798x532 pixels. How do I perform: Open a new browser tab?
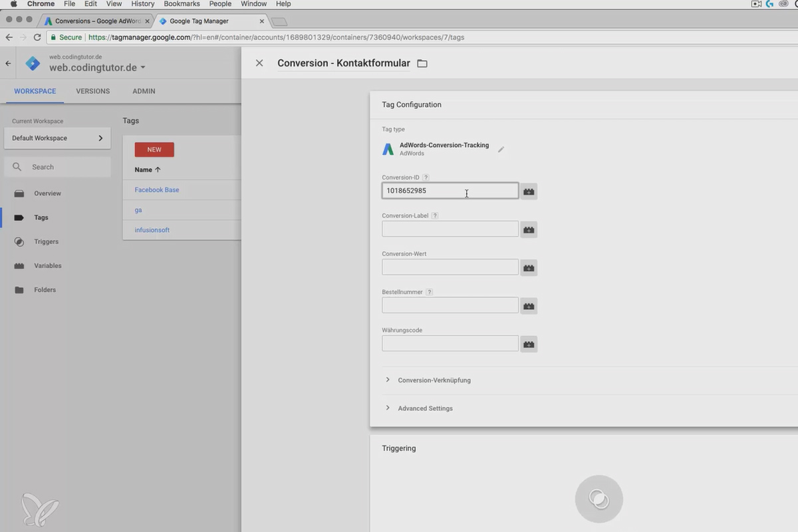279,22
